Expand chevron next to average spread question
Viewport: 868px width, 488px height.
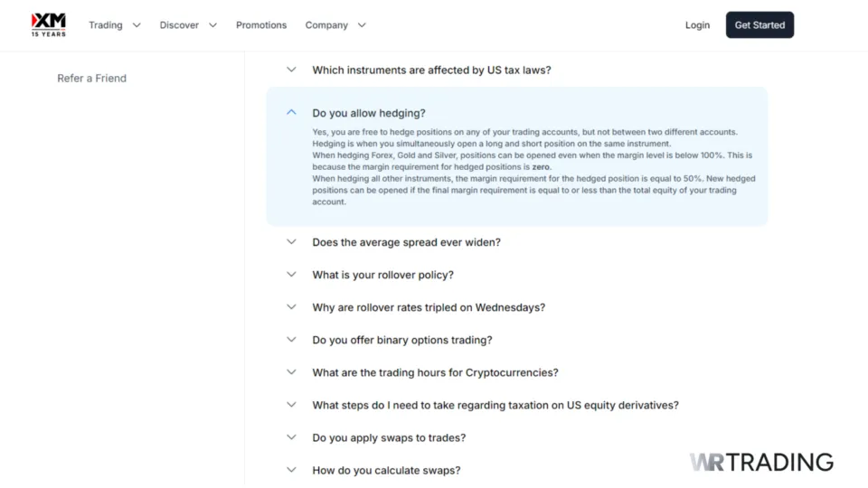(291, 242)
